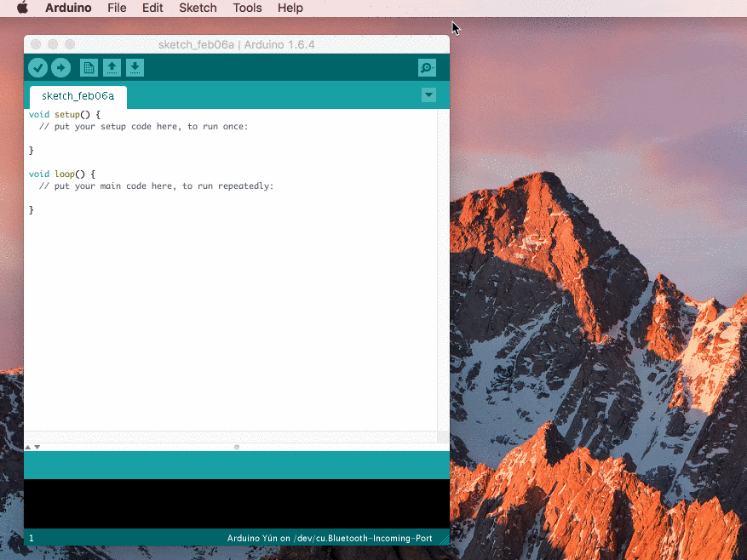747x560 pixels.
Task: Open the File menu
Action: point(117,9)
